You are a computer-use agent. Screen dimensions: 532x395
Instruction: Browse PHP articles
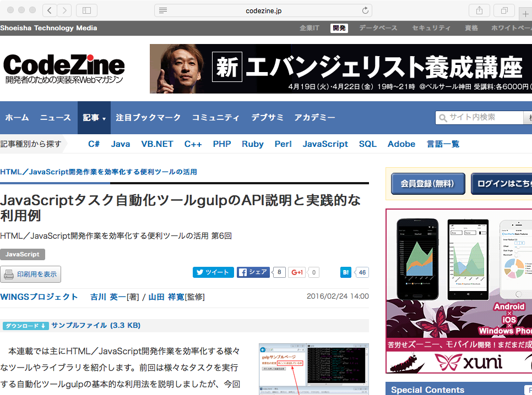222,144
